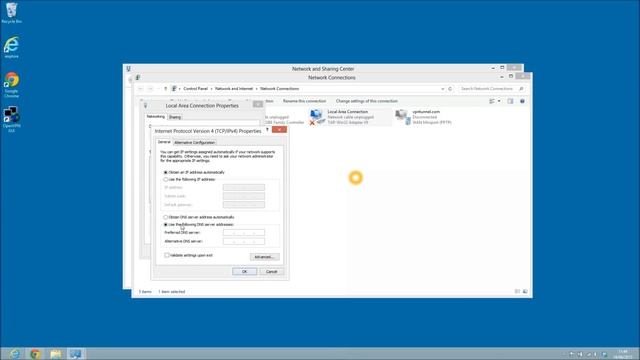Refresh the Network Connections address bar
The width and height of the screenshot is (640, 360).
[x=450, y=89]
